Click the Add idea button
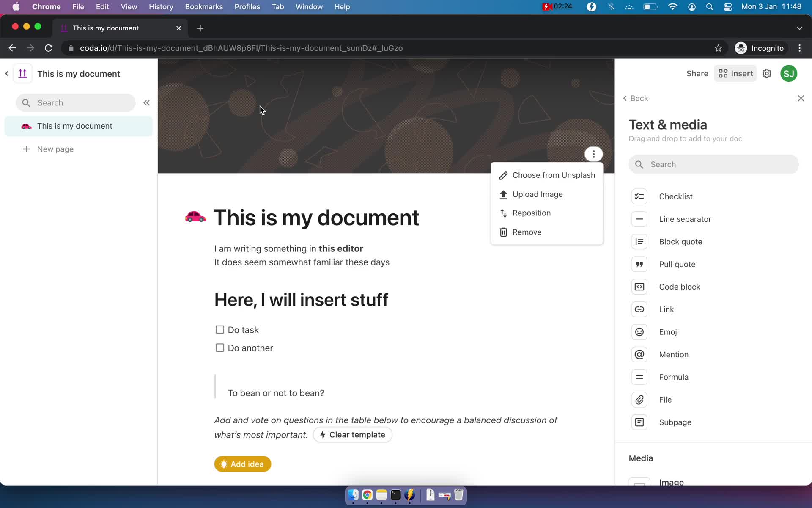Image resolution: width=812 pixels, height=508 pixels. coord(242,464)
